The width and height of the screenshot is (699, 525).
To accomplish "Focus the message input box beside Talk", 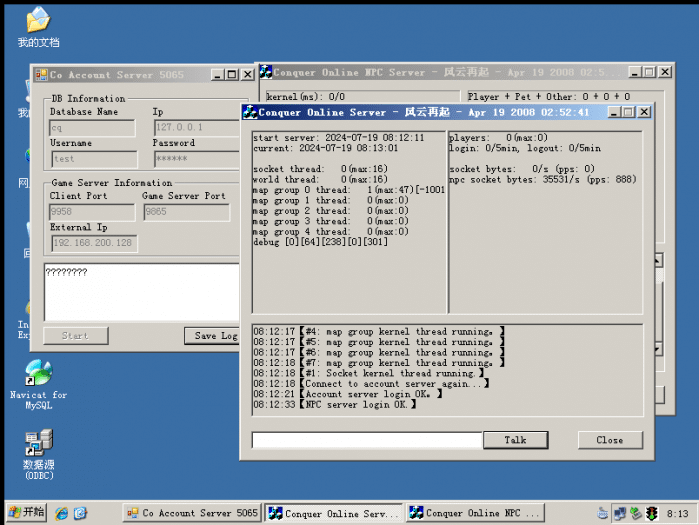I will [x=366, y=440].
